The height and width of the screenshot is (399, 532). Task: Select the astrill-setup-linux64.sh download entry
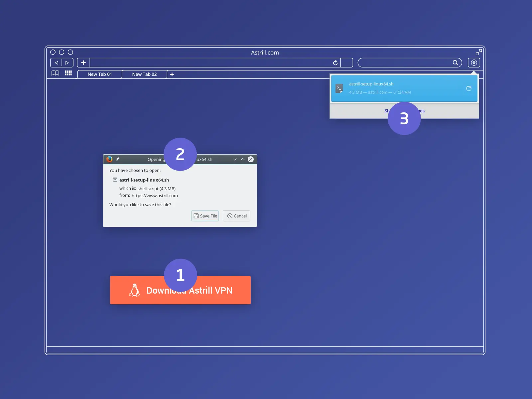[x=404, y=88]
